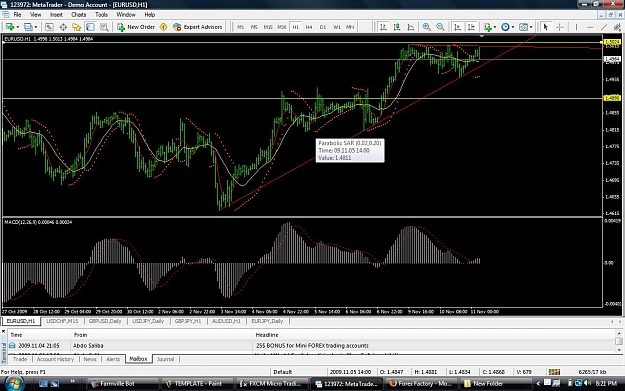Click the chart shift triangle marker
The width and height of the screenshot is (625, 391).
pos(482,36)
